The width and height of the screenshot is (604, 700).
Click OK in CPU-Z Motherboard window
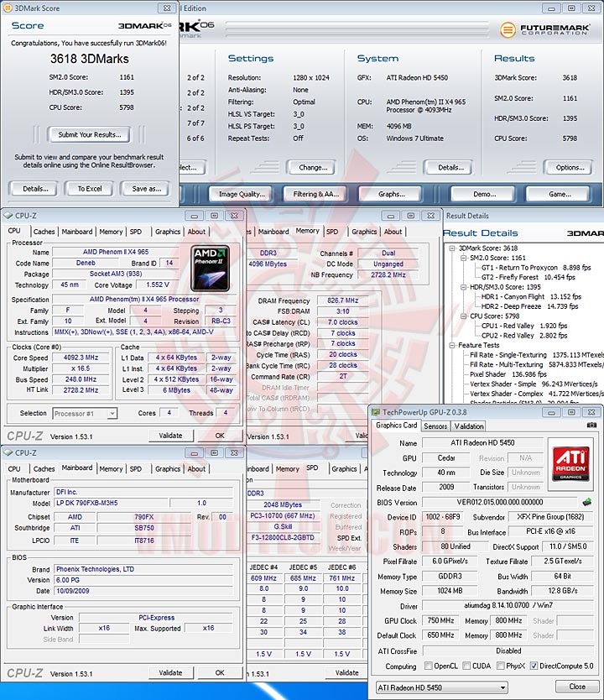tap(220, 672)
